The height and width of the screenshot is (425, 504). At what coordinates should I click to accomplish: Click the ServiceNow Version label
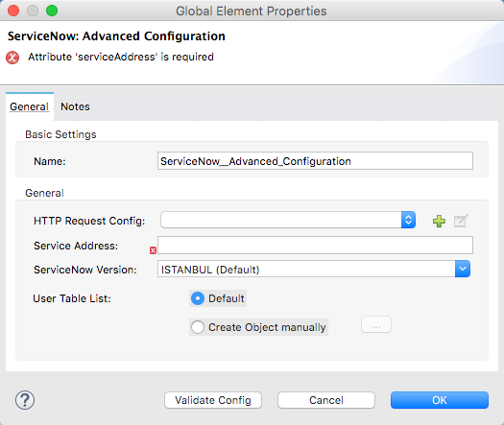click(85, 270)
